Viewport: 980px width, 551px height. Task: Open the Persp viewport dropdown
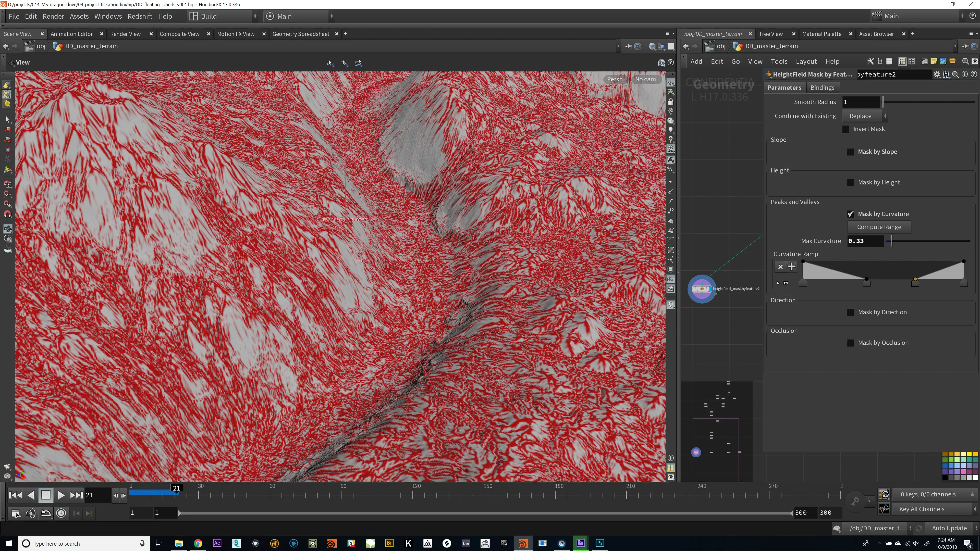pos(616,79)
